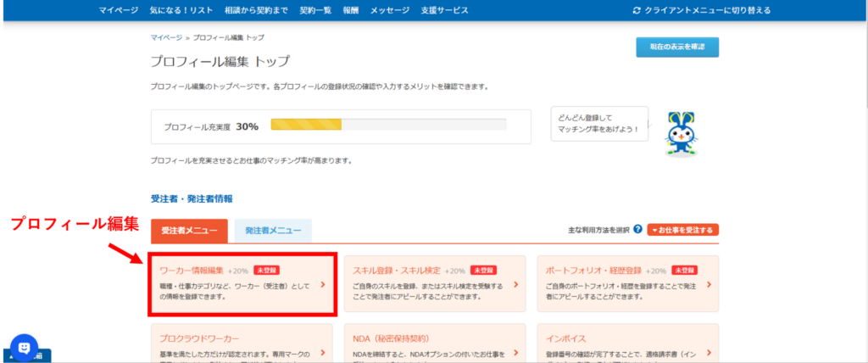
Task: Click 未登録 badge on ポートフォリオ・経歴登録
Action: coord(685,271)
